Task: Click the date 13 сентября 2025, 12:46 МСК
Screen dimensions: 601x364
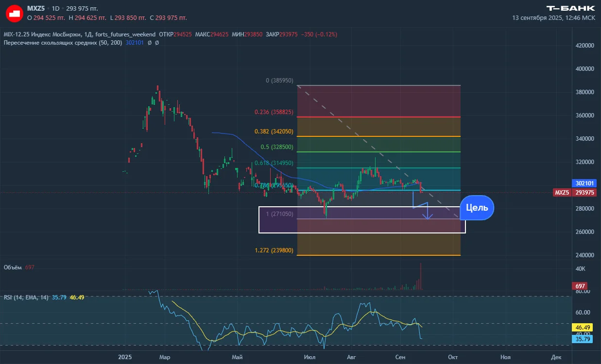Action: point(554,18)
